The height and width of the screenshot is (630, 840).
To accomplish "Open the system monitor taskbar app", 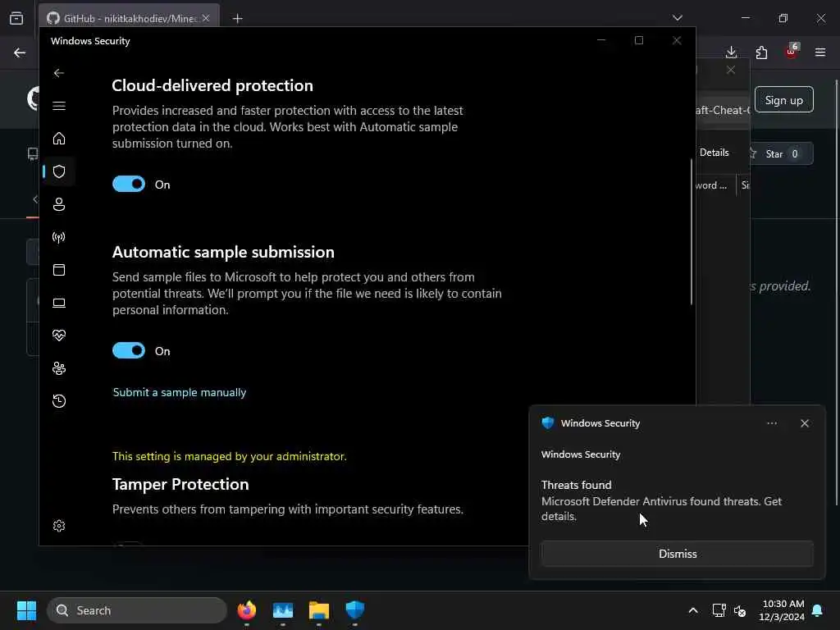I will (x=283, y=610).
